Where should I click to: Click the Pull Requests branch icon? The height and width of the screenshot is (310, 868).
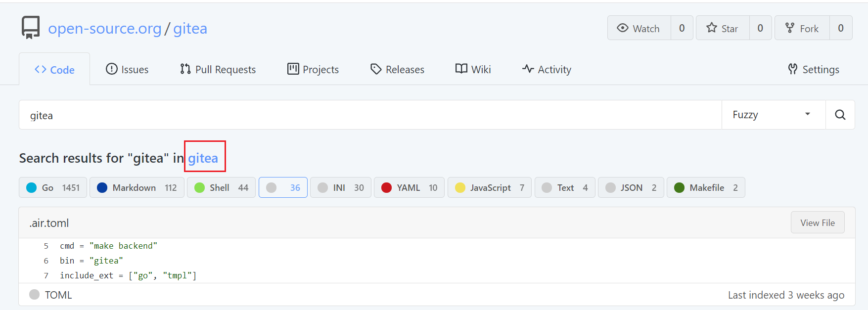(185, 69)
